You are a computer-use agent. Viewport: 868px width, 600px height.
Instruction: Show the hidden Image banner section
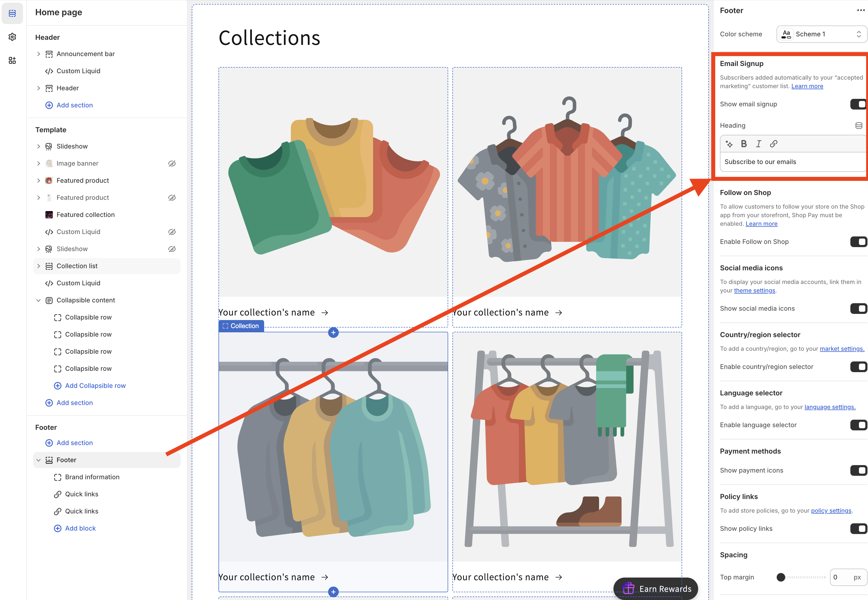[172, 163]
